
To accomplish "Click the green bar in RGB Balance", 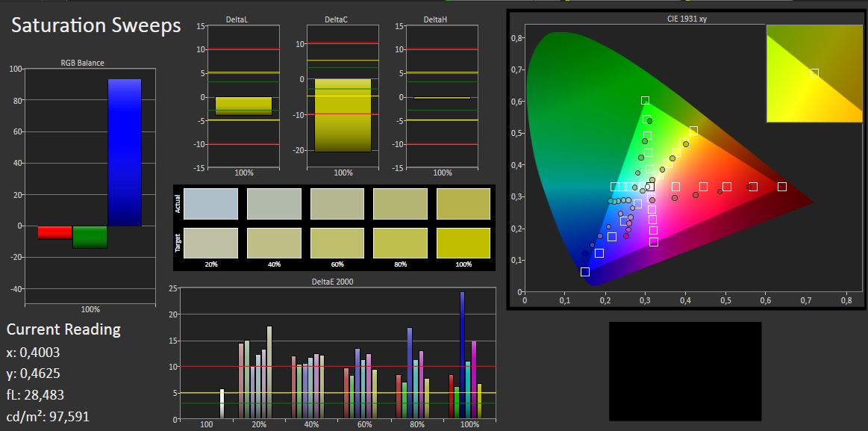I will point(90,237).
